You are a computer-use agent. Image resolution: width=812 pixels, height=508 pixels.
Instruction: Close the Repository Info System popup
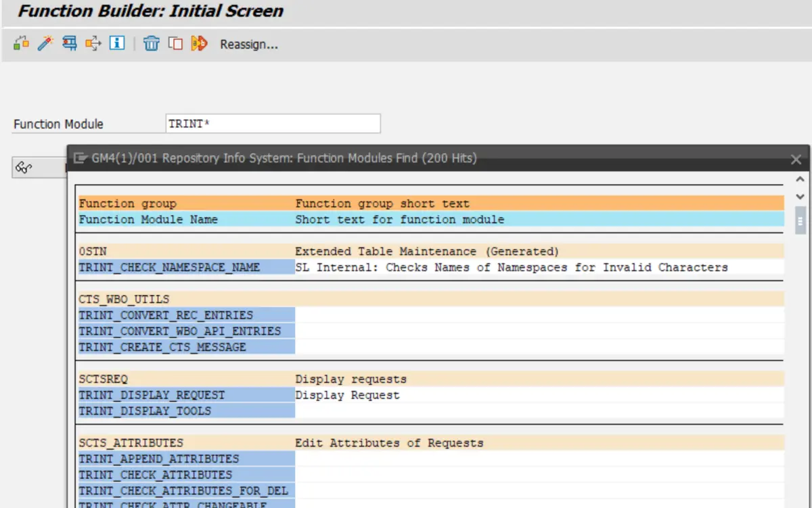coord(796,160)
